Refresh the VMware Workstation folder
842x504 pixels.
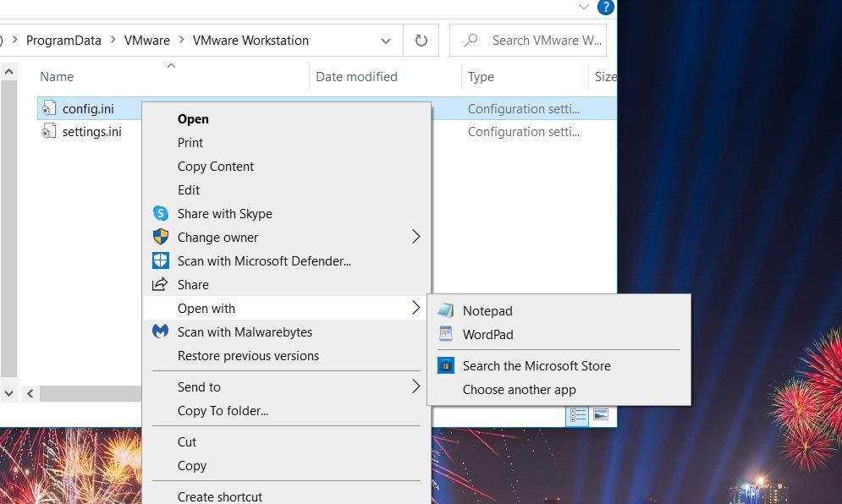[x=421, y=41]
